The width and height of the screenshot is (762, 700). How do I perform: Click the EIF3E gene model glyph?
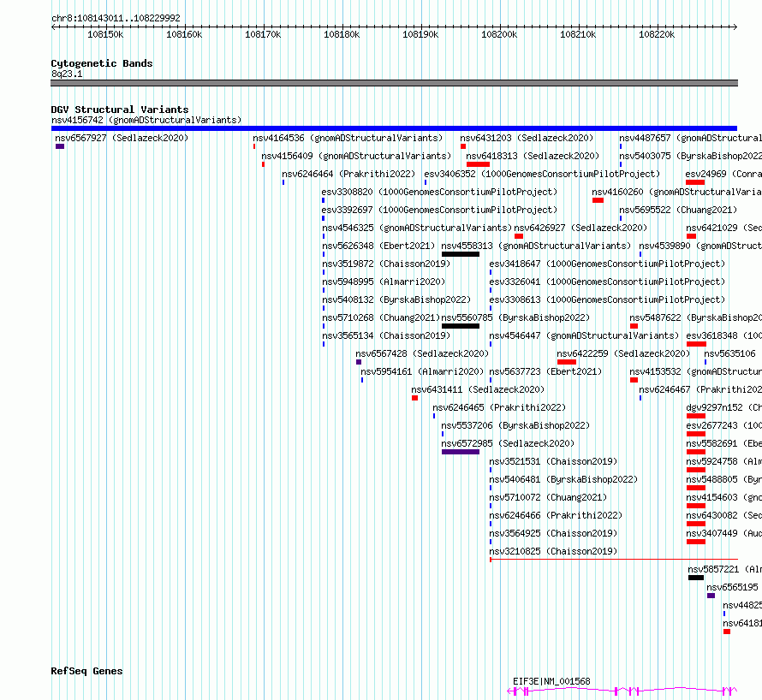point(622,691)
